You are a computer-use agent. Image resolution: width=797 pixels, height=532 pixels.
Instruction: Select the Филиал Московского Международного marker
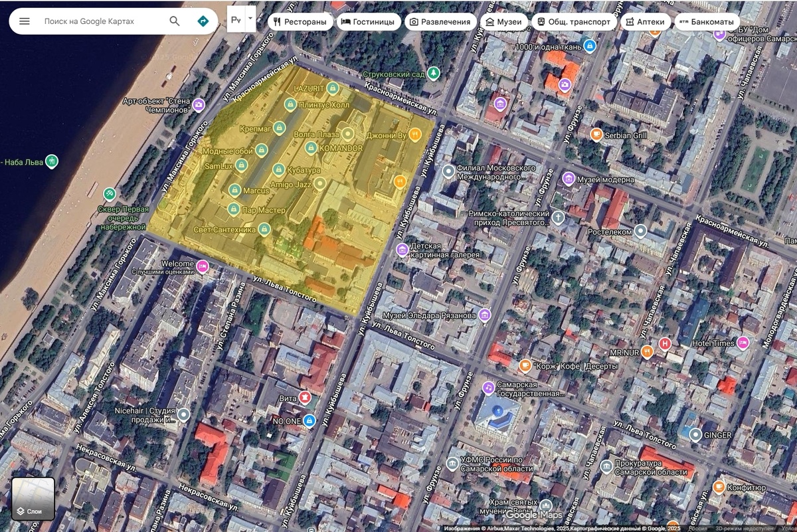click(450, 172)
